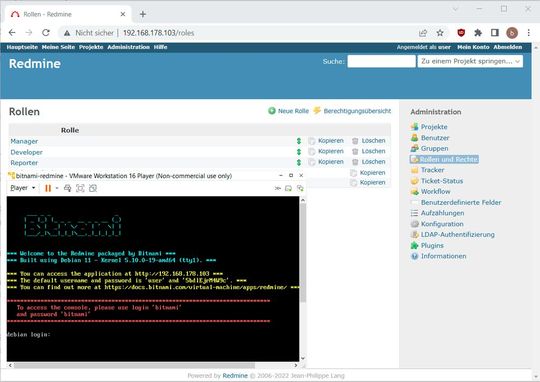Screen dimensions: 540x382
Task: Click into the Suche search field
Action: [381, 61]
